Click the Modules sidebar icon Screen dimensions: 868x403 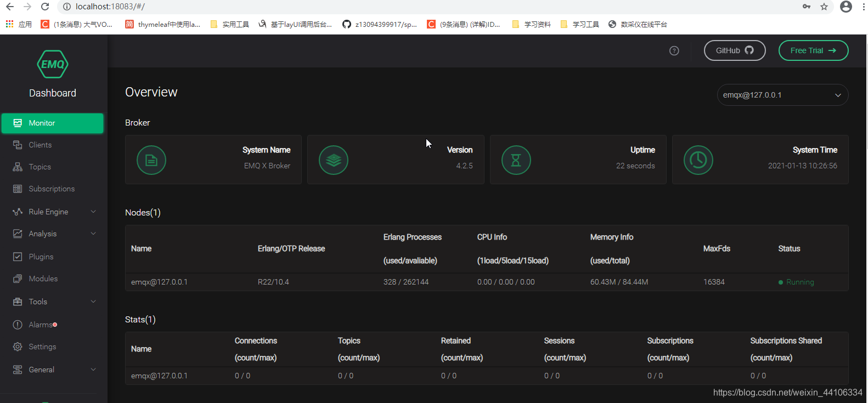click(x=18, y=279)
